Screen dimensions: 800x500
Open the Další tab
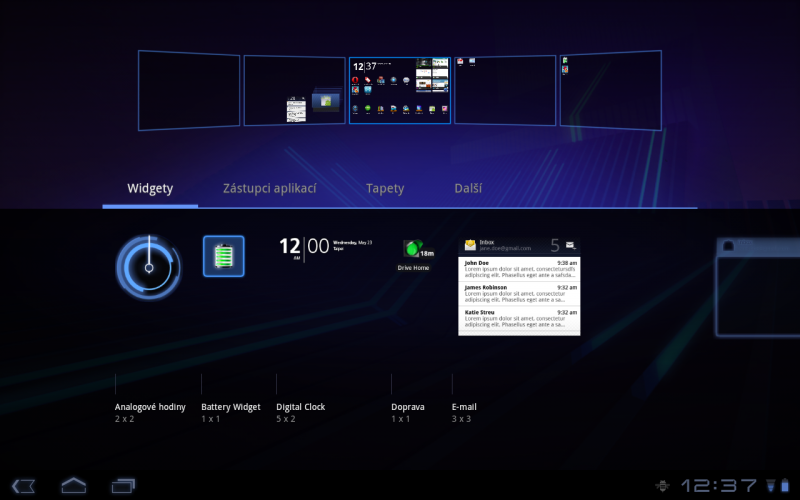tap(468, 188)
